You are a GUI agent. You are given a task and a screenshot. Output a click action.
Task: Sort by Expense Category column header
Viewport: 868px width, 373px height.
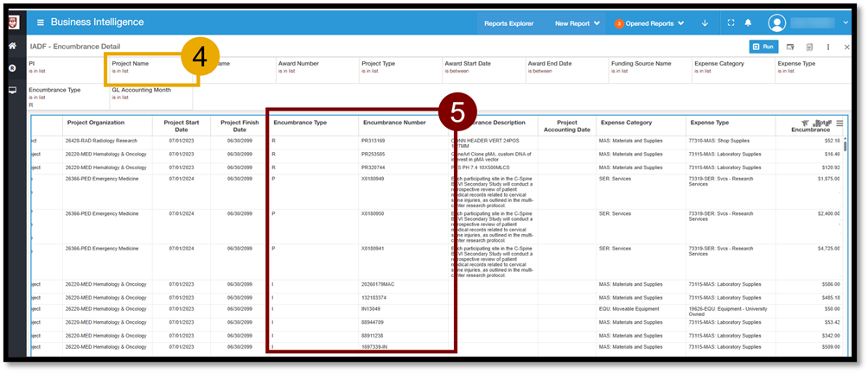point(626,123)
